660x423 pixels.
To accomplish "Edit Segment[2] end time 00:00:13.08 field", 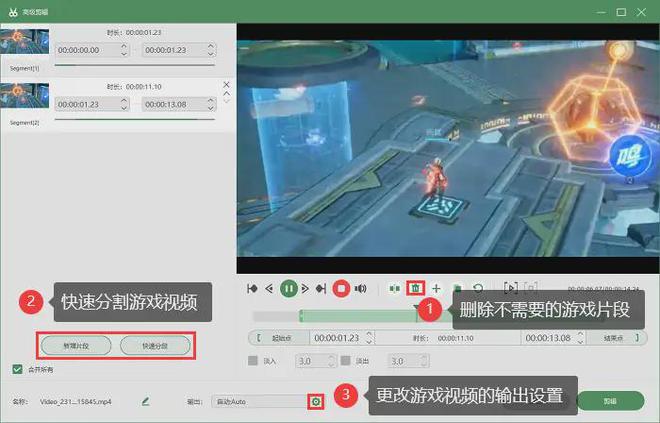I will pyautogui.click(x=175, y=104).
